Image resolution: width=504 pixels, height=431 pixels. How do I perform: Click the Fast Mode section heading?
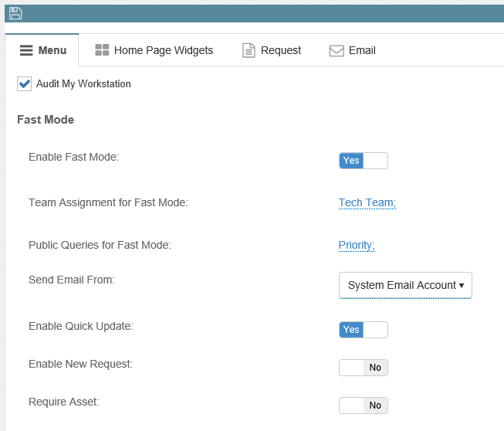click(46, 120)
